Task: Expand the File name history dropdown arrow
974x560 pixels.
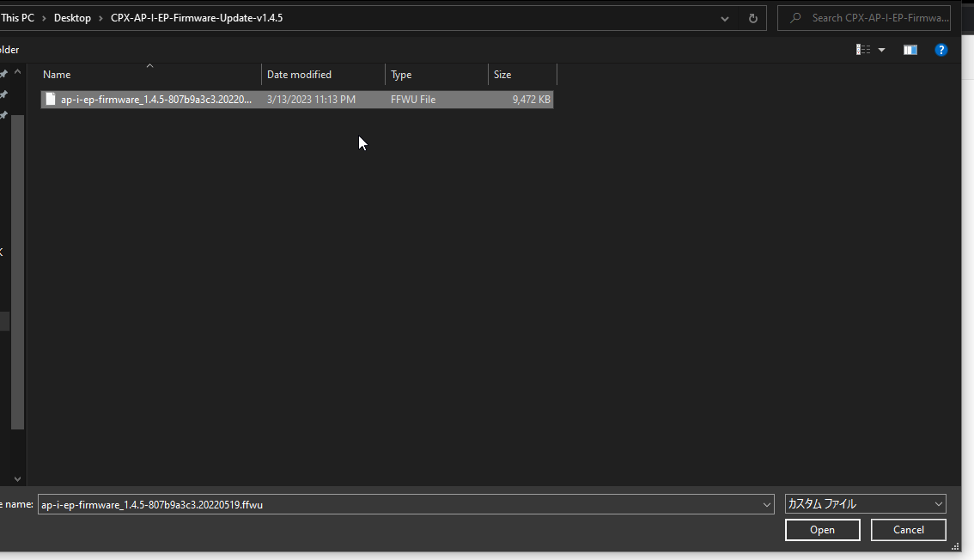Action: tap(766, 505)
